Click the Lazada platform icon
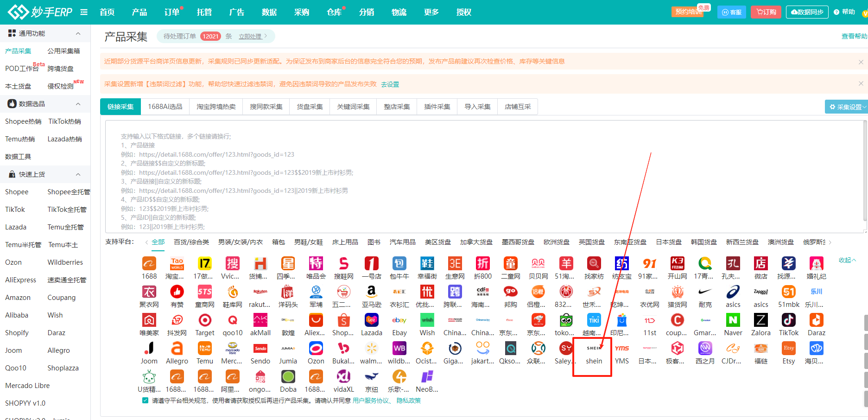 (371, 320)
